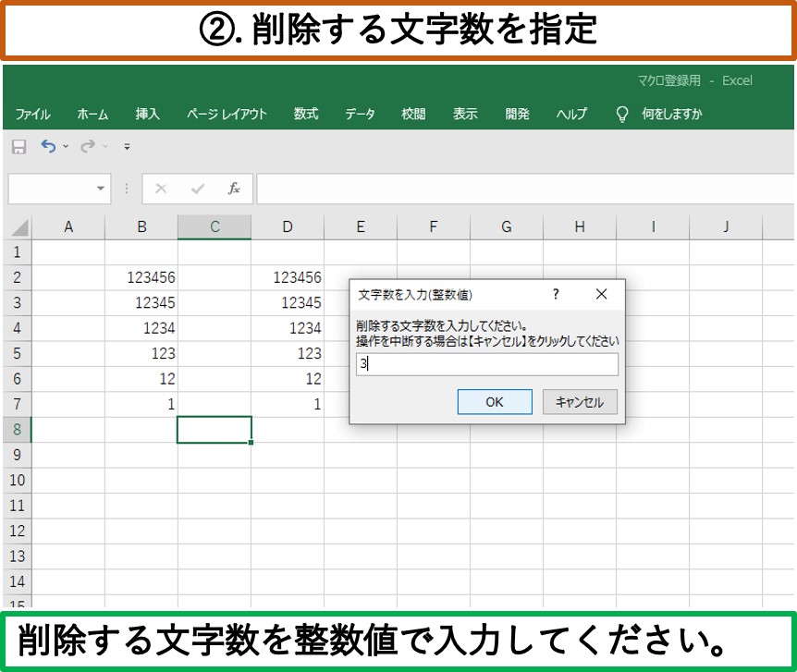The height and width of the screenshot is (672, 797).
Task: Expand the Undo history dropdown arrow
Action: point(66,147)
